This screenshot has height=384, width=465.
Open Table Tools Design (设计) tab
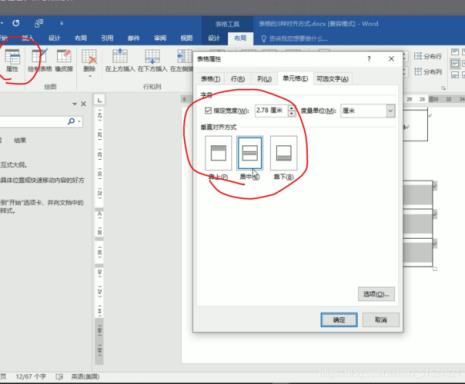click(214, 38)
